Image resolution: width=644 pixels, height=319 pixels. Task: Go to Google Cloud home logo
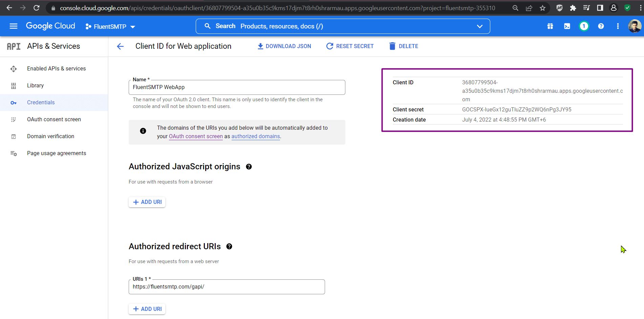(x=50, y=26)
